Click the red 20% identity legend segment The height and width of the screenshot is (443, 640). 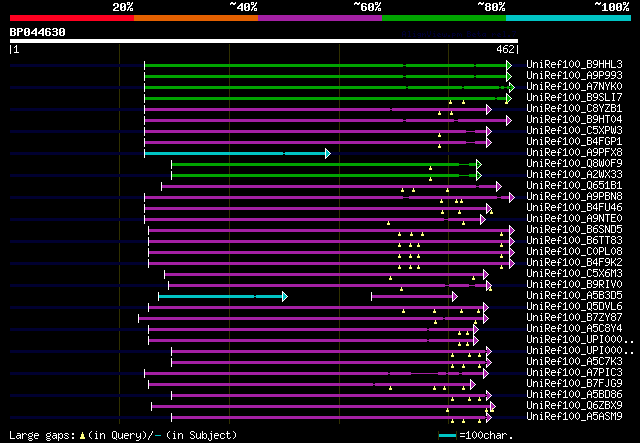(x=72, y=18)
